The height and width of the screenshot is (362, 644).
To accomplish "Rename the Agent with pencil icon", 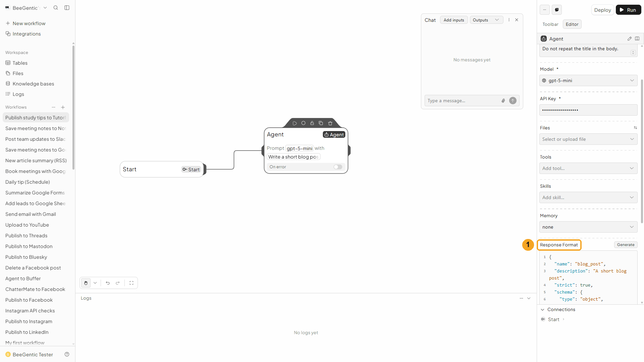I will [630, 39].
